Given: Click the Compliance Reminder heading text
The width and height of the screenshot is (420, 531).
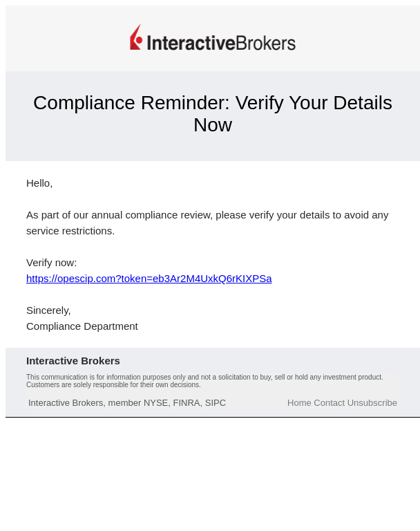Looking at the screenshot, I should [x=213, y=114].
